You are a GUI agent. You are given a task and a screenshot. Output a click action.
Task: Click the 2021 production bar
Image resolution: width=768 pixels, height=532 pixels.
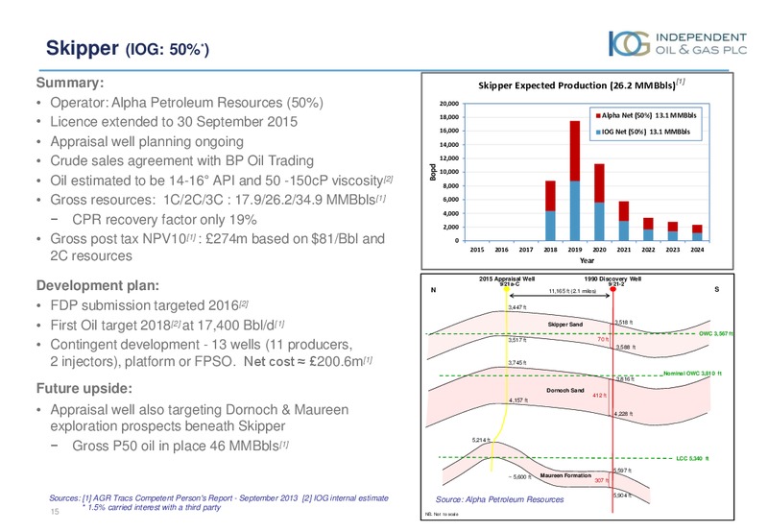(x=623, y=221)
